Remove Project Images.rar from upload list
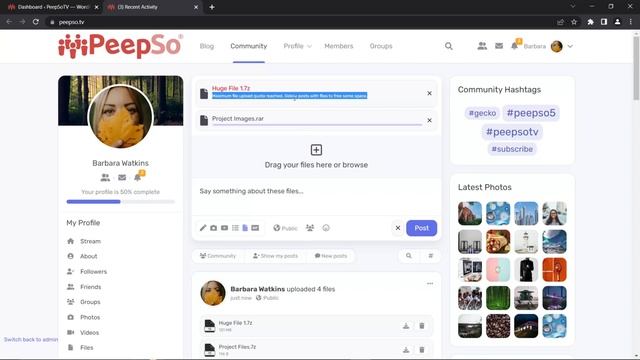This screenshot has width=640, height=360. [x=429, y=120]
